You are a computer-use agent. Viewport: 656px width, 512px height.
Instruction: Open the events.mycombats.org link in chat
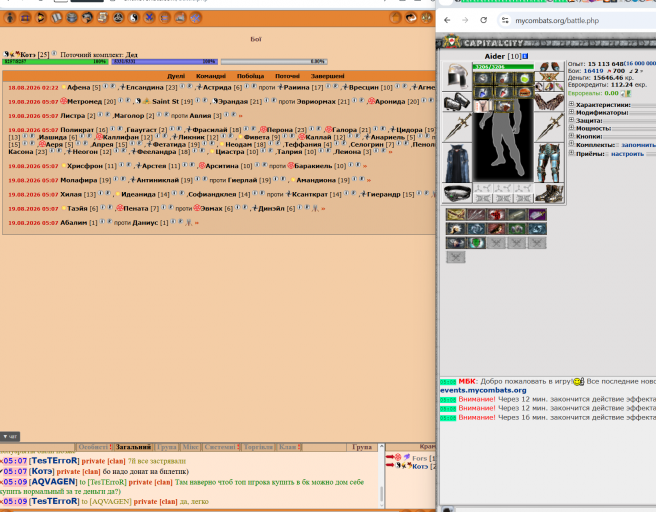coord(483,390)
